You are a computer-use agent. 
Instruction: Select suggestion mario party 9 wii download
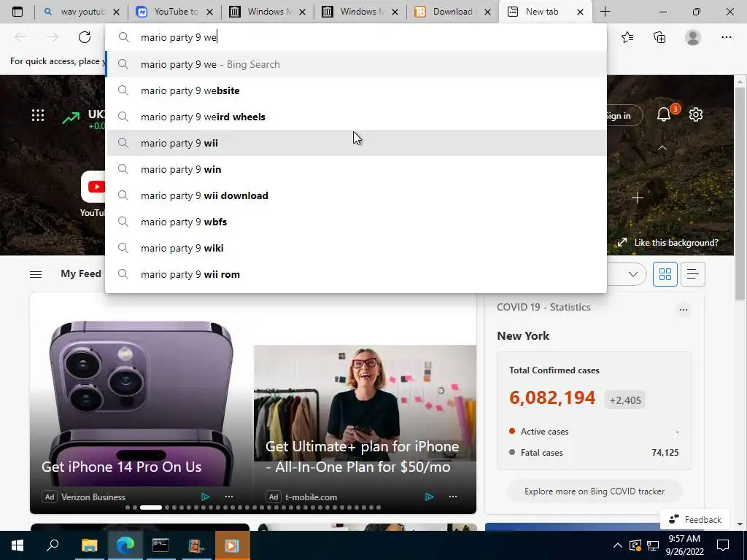coord(356,195)
